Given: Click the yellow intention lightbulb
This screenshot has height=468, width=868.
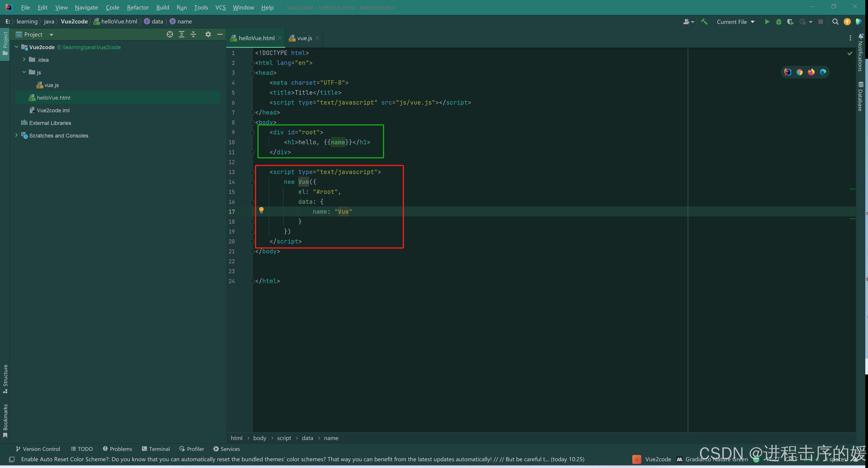Looking at the screenshot, I should (261, 210).
